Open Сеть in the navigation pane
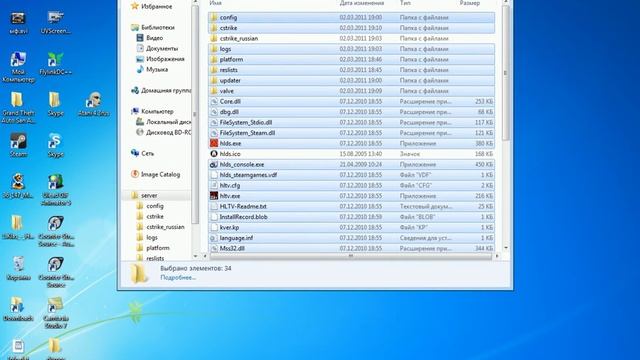 pos(142,153)
